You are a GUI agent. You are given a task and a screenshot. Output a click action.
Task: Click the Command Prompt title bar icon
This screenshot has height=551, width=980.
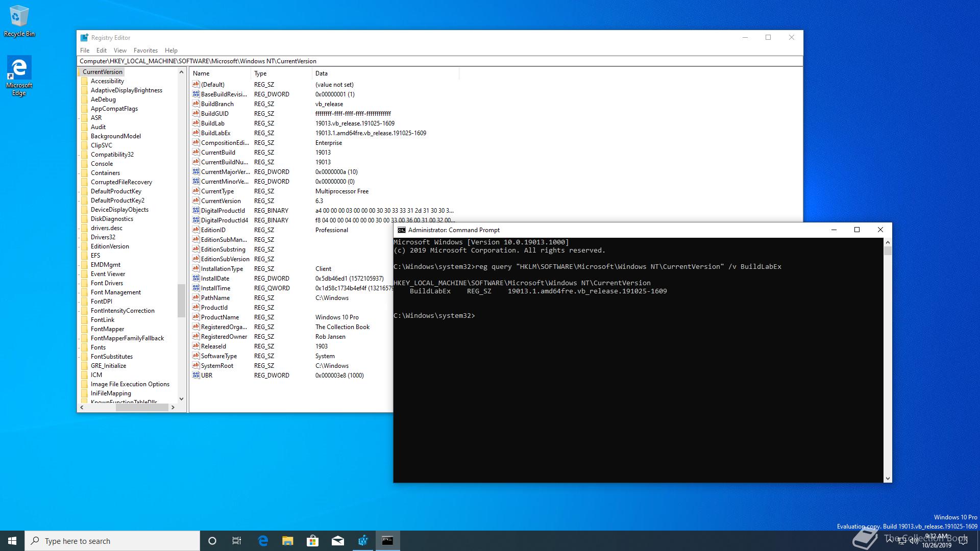[x=402, y=230]
